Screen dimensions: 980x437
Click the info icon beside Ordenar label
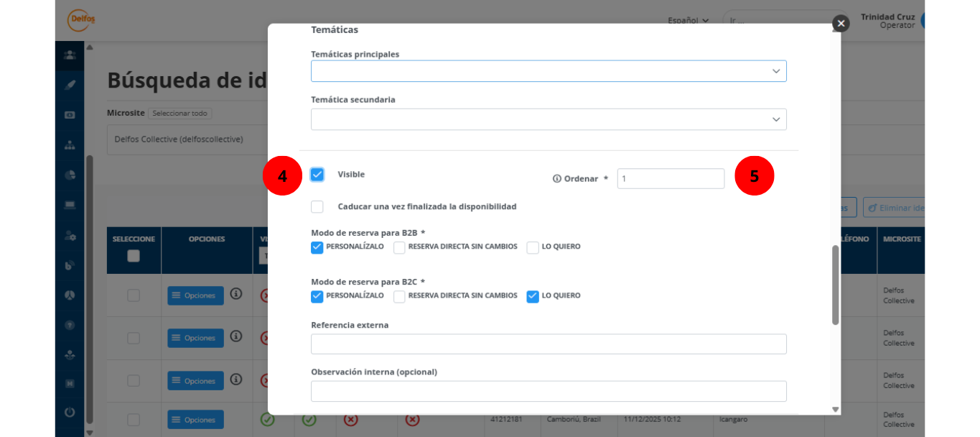pyautogui.click(x=556, y=179)
